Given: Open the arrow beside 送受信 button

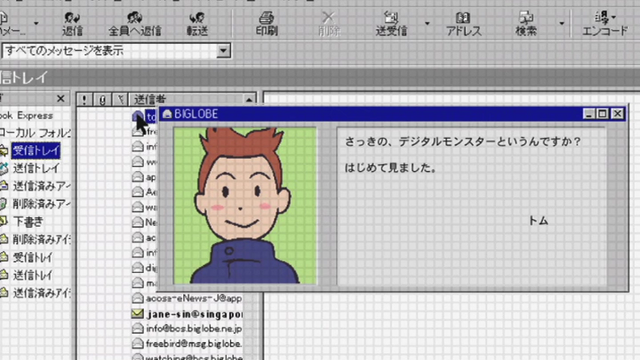Looking at the screenshot, I should (x=427, y=23).
